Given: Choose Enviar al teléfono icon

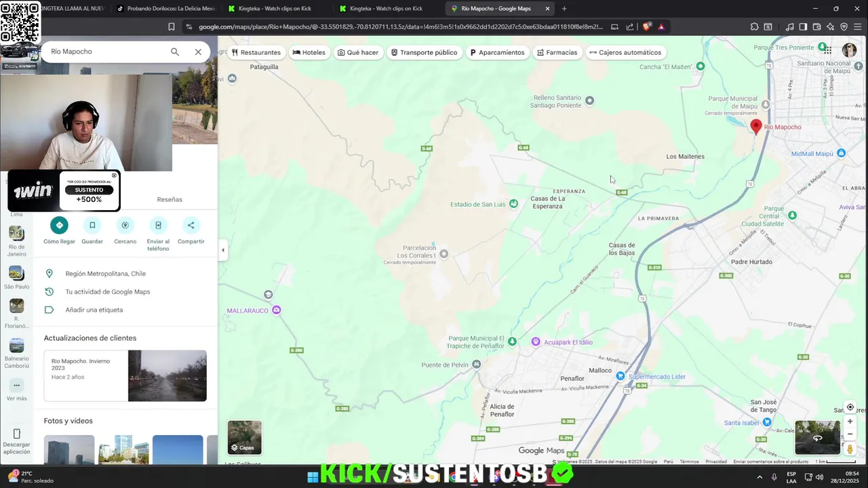Looking at the screenshot, I should (158, 226).
